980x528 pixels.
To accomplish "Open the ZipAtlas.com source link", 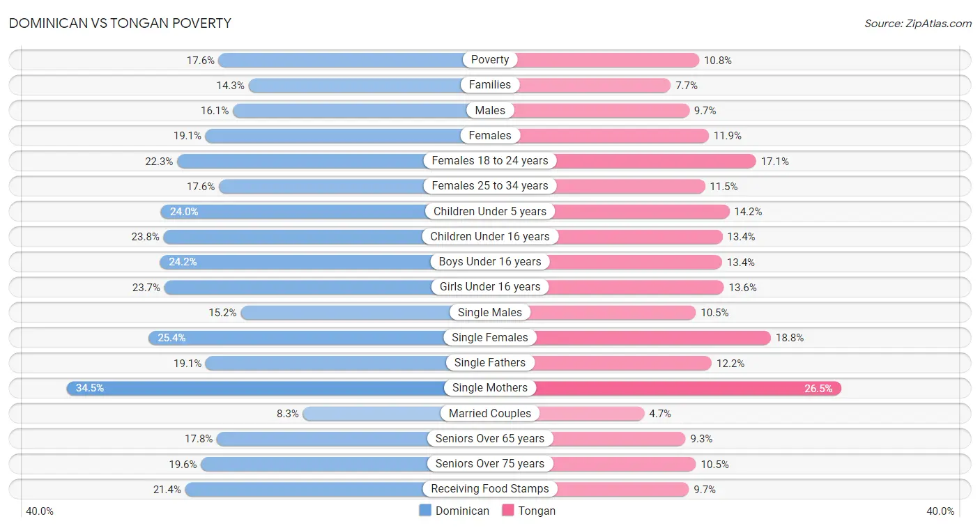I will (918, 24).
